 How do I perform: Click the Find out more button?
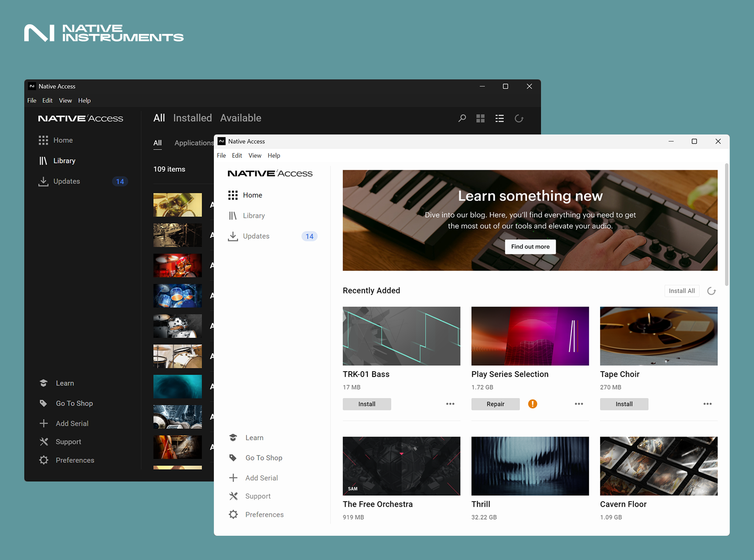(530, 246)
